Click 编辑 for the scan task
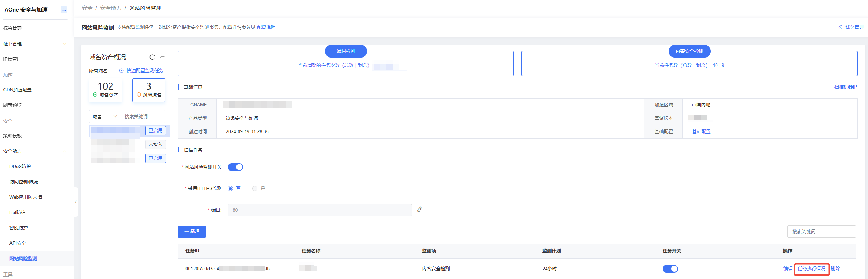 788,269
